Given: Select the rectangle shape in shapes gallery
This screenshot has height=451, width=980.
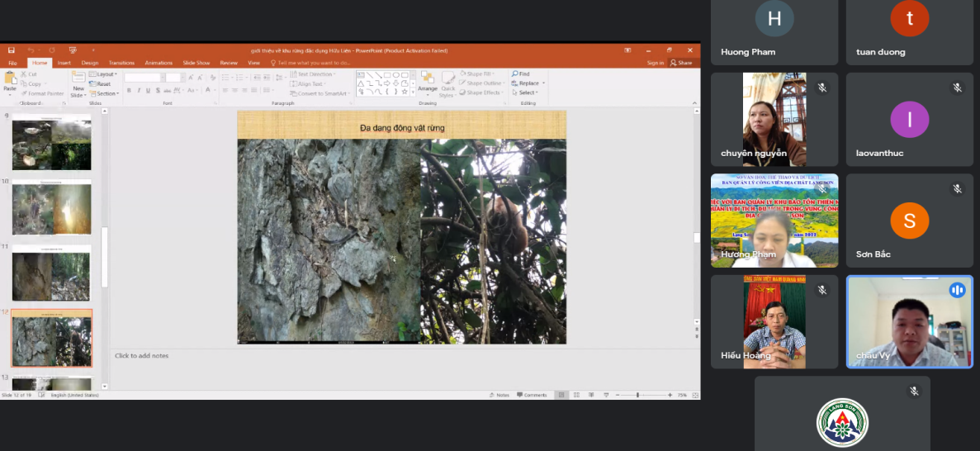Looking at the screenshot, I should (387, 75).
